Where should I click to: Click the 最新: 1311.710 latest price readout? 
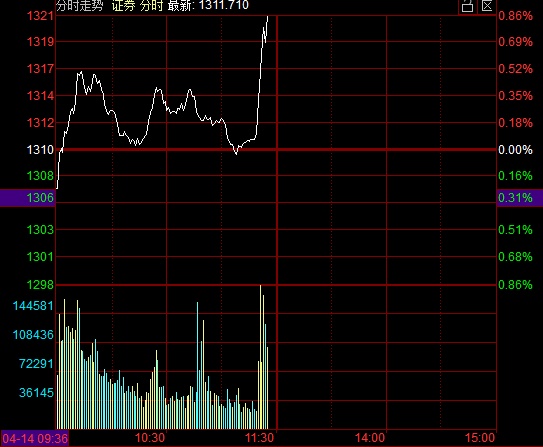(x=208, y=5)
